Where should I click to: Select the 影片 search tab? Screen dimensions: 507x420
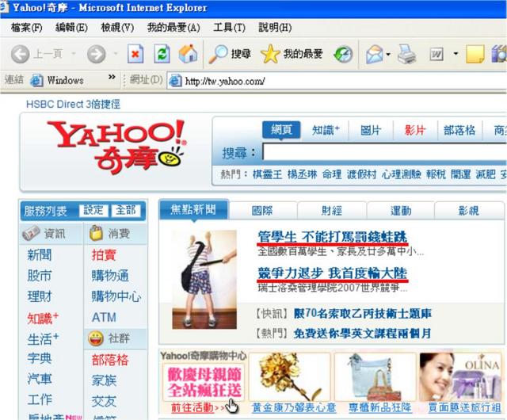click(415, 130)
